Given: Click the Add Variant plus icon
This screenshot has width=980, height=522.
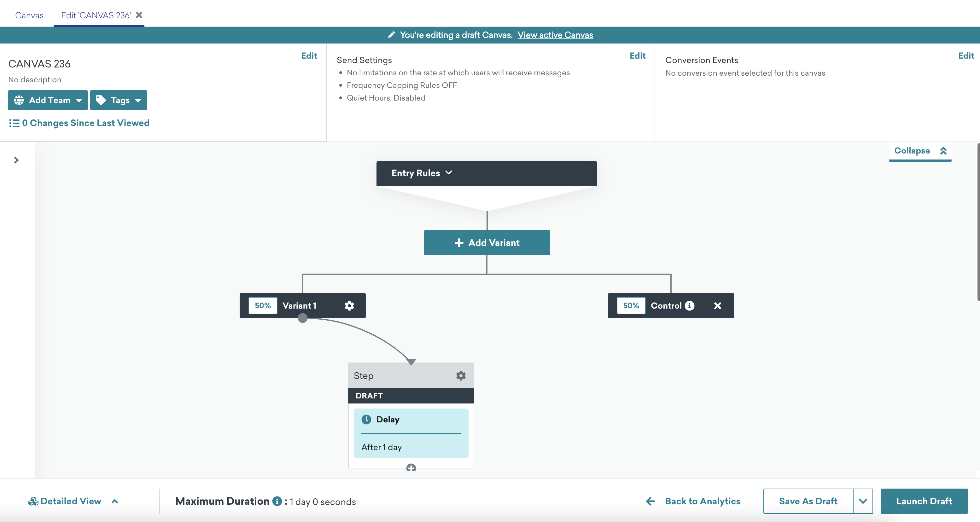Looking at the screenshot, I should [458, 242].
